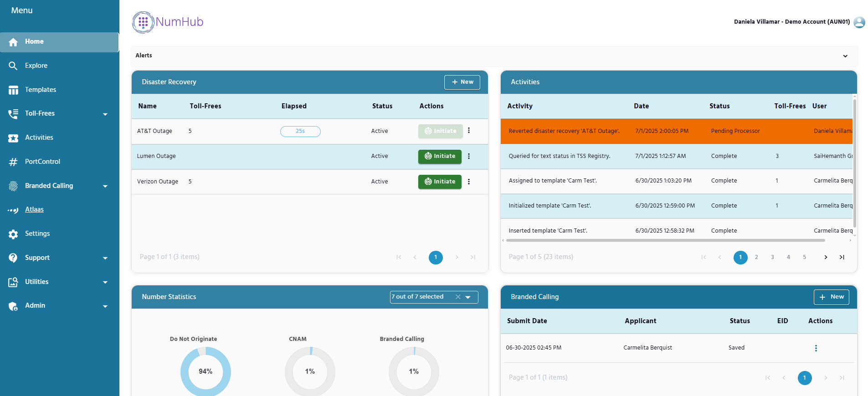Sort Branded Calling by Submit Date header
The width and height of the screenshot is (868, 396).
coord(527,321)
